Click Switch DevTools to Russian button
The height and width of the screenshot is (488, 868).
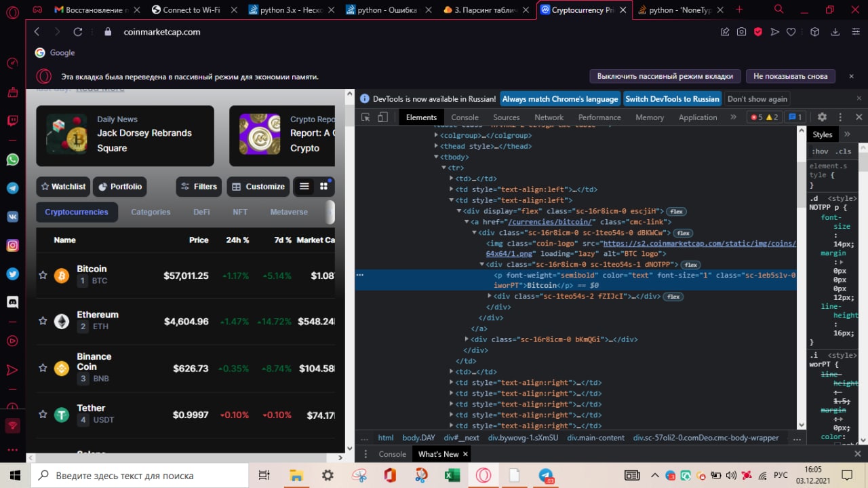[672, 99]
